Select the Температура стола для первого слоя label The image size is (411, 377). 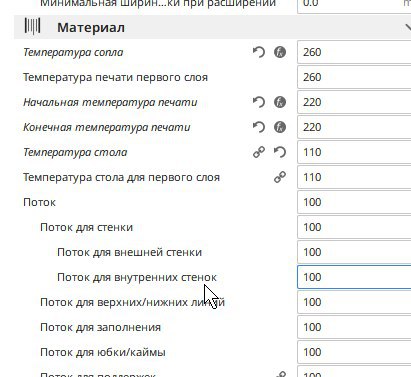click(x=121, y=177)
